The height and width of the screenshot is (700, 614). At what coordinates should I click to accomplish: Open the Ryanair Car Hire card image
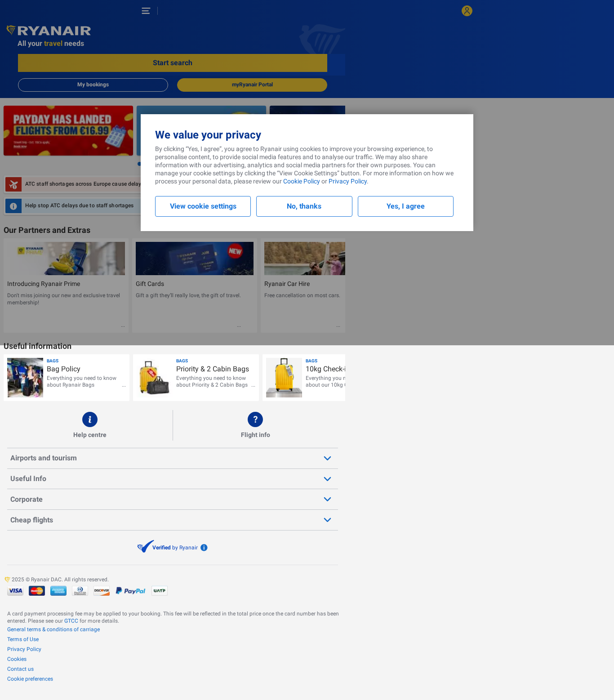(305, 259)
